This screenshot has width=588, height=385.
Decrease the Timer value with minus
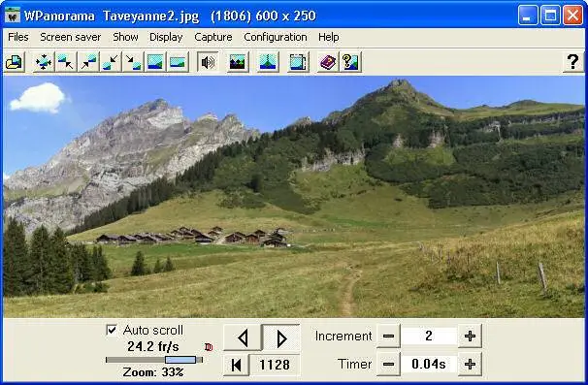388,364
